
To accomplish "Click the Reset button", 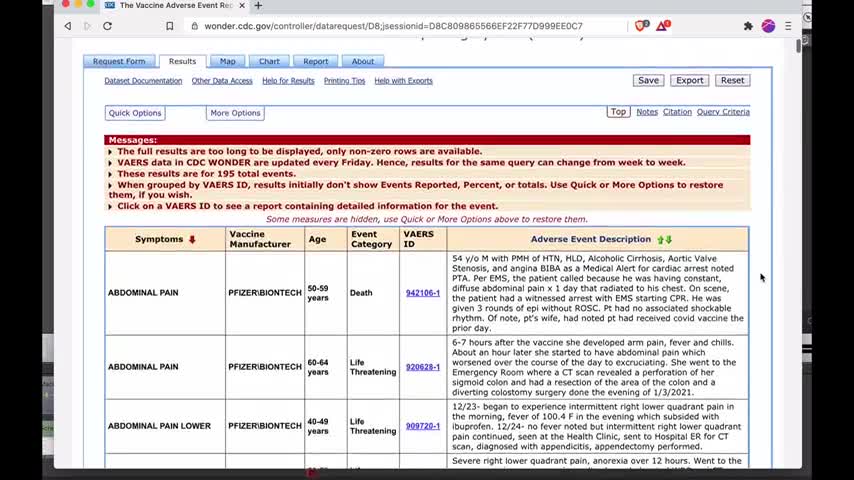I will tap(733, 80).
